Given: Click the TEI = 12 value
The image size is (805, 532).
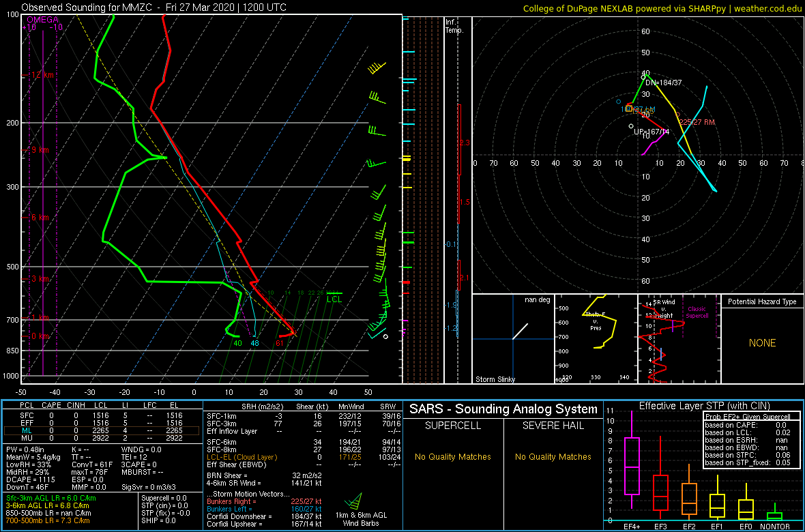Looking at the screenshot, I should [134, 457].
